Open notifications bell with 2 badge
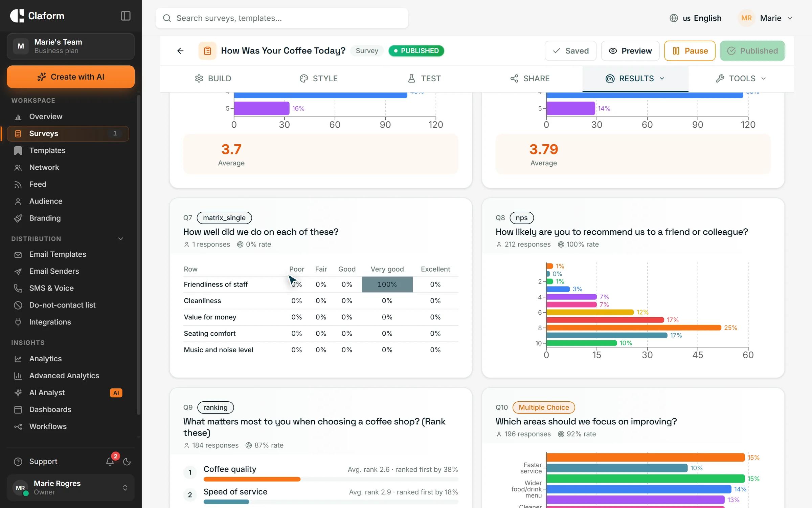 pyautogui.click(x=110, y=461)
